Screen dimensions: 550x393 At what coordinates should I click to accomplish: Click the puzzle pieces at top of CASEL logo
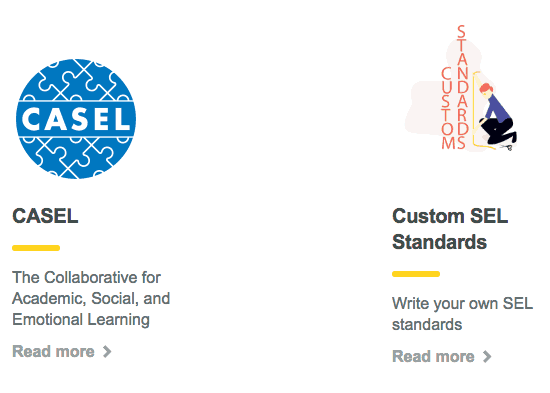tap(76, 80)
